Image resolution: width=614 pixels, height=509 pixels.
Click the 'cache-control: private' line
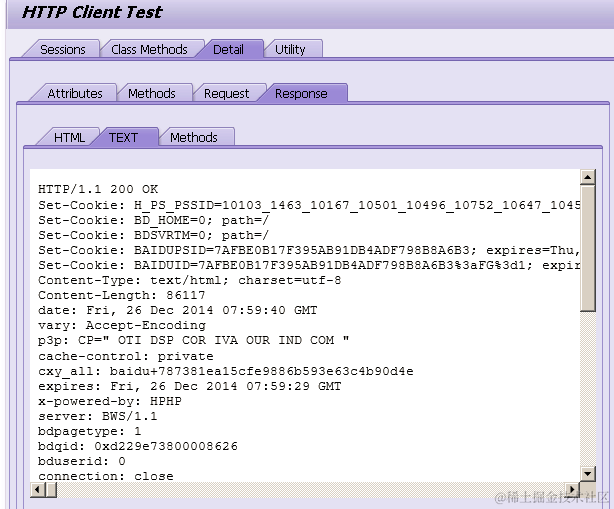(126, 356)
